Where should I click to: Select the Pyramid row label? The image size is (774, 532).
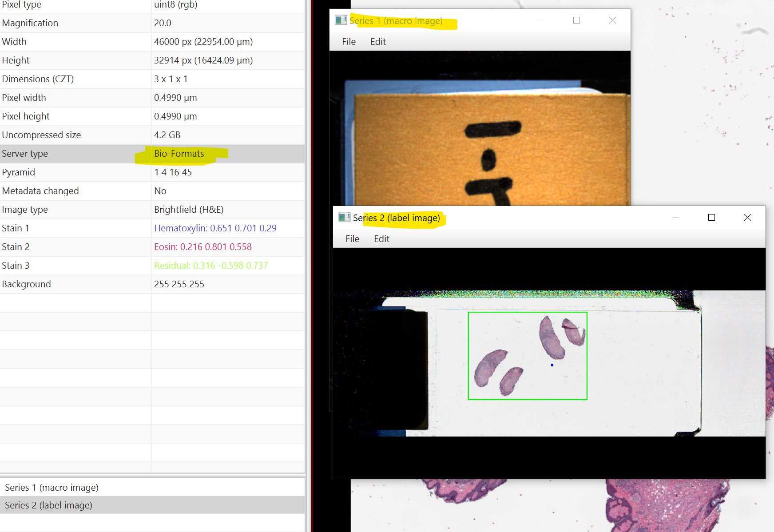pyautogui.click(x=18, y=172)
